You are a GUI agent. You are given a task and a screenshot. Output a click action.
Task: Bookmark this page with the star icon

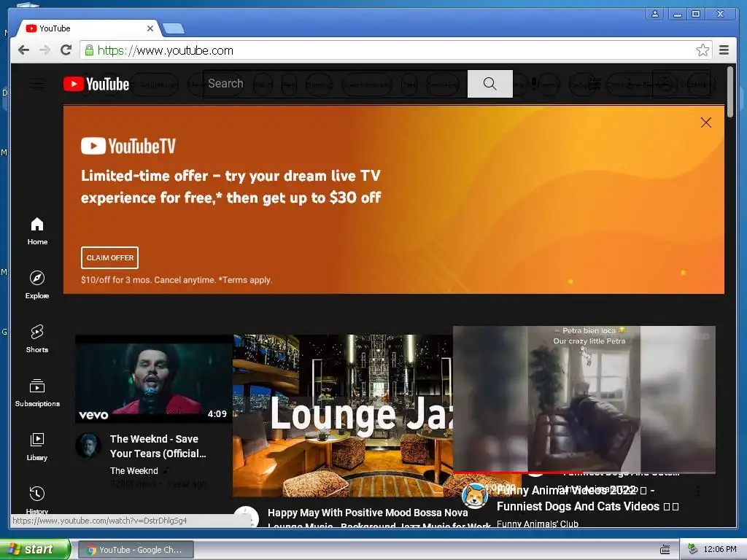(703, 50)
